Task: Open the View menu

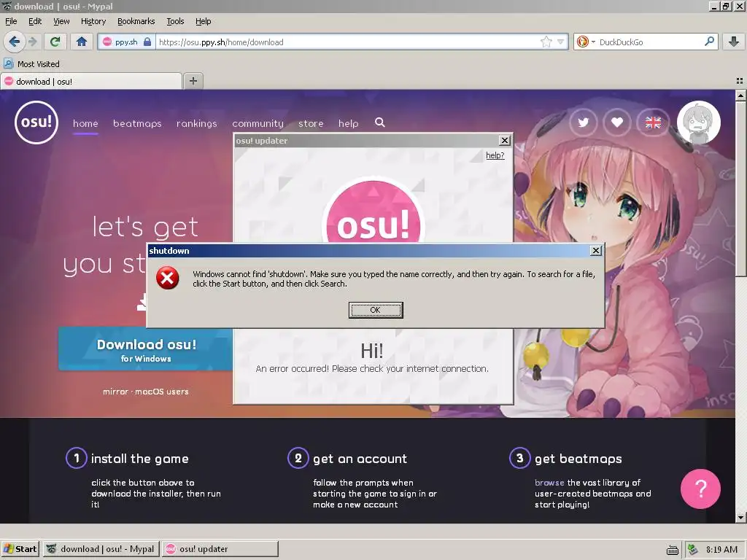Action: point(61,21)
